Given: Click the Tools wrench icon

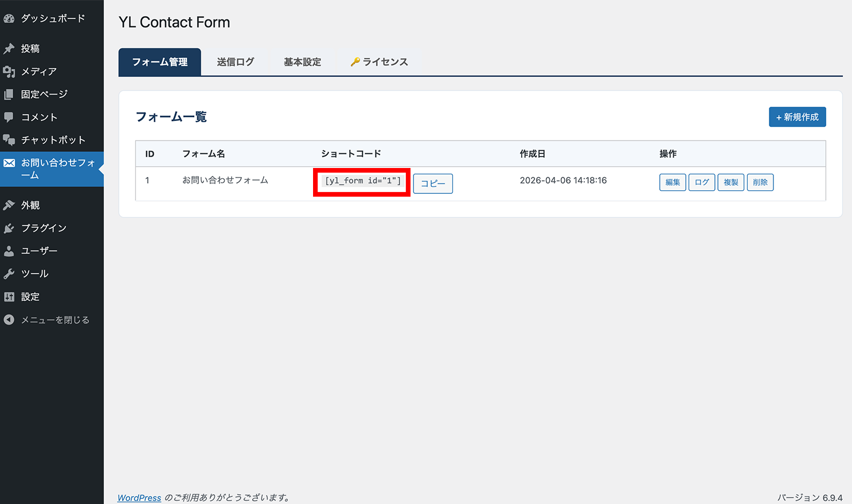Looking at the screenshot, I should coord(9,274).
